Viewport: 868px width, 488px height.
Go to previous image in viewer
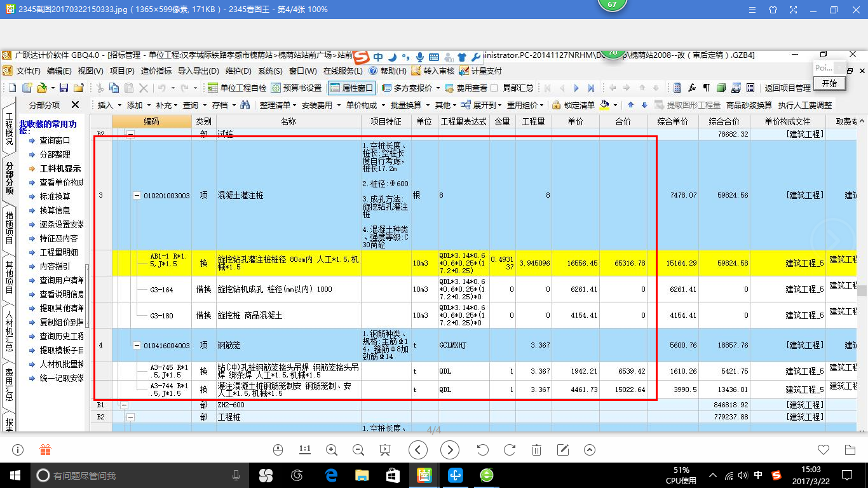417,450
